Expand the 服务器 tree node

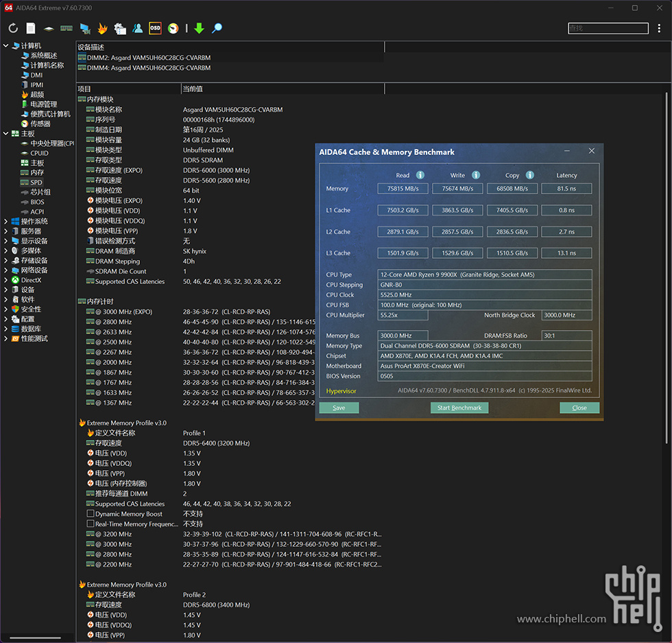pyautogui.click(x=5, y=231)
